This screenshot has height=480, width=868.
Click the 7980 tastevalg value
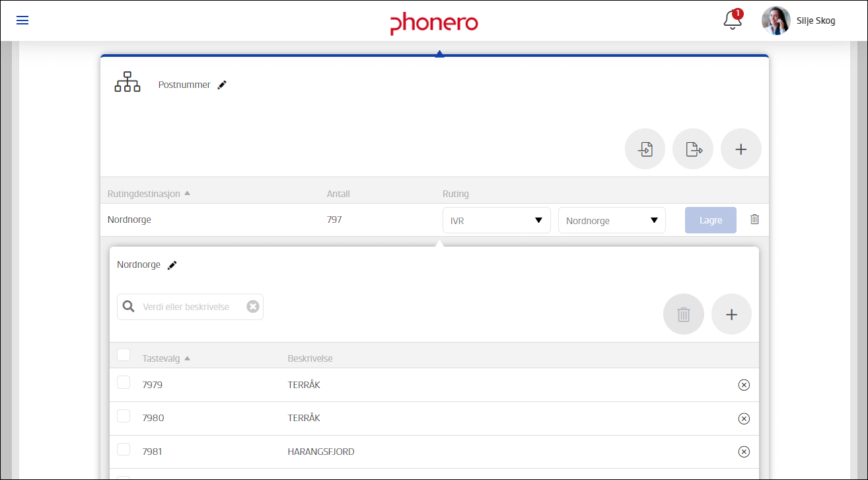[x=153, y=418]
